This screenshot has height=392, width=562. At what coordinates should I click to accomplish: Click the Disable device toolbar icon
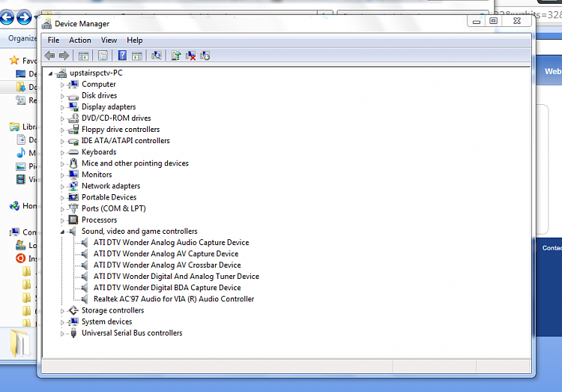tap(205, 55)
